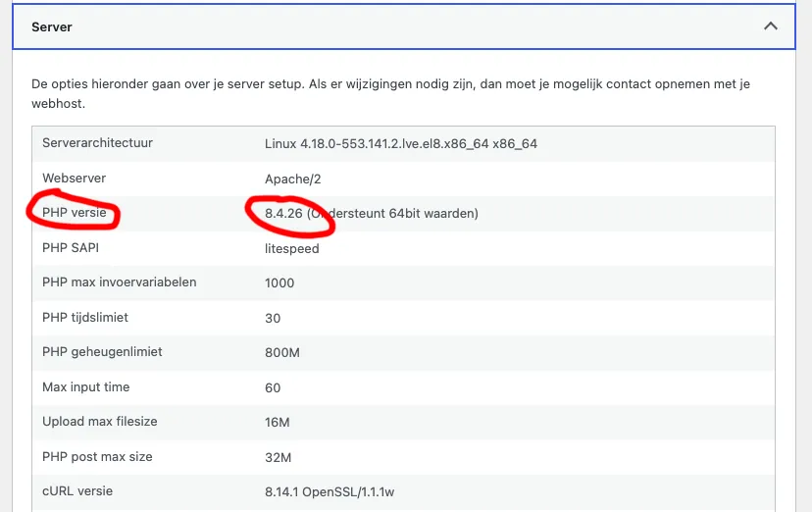Click the 800M memory limit value
Viewport: 812px width, 512px height.
(282, 352)
